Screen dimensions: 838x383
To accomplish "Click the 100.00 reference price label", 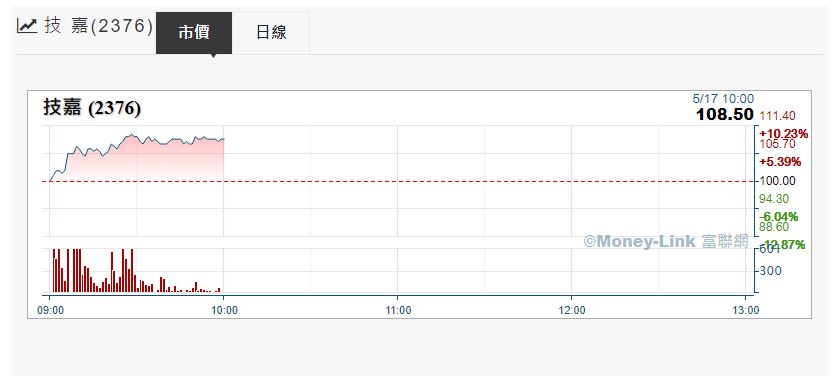I will point(778,181).
